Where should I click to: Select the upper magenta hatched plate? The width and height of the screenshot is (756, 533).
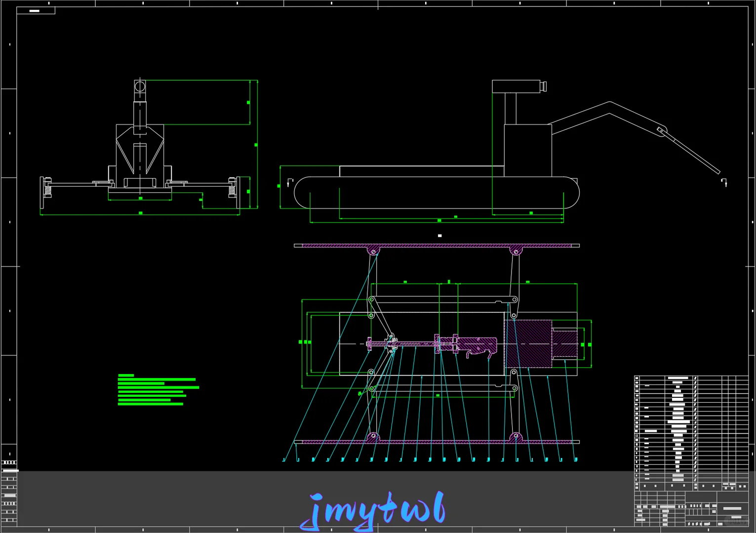pyautogui.click(x=437, y=245)
